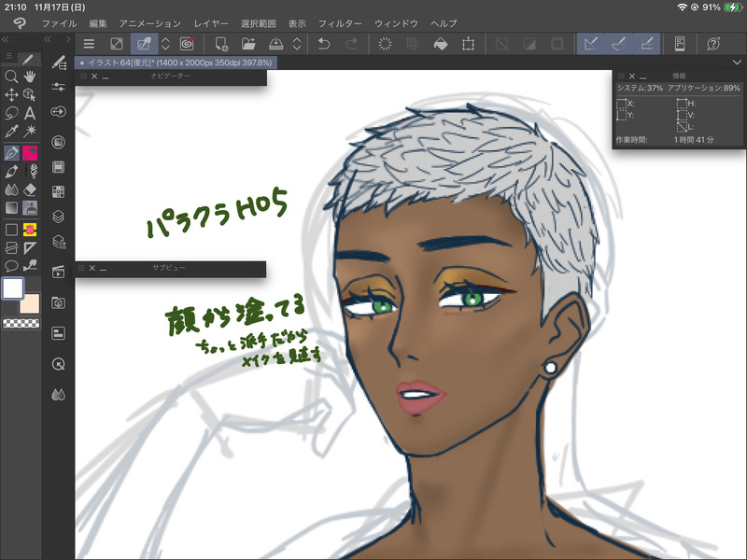Viewport: 747px width, 560px height.
Task: Open the Layers stack palette
Action: [58, 217]
